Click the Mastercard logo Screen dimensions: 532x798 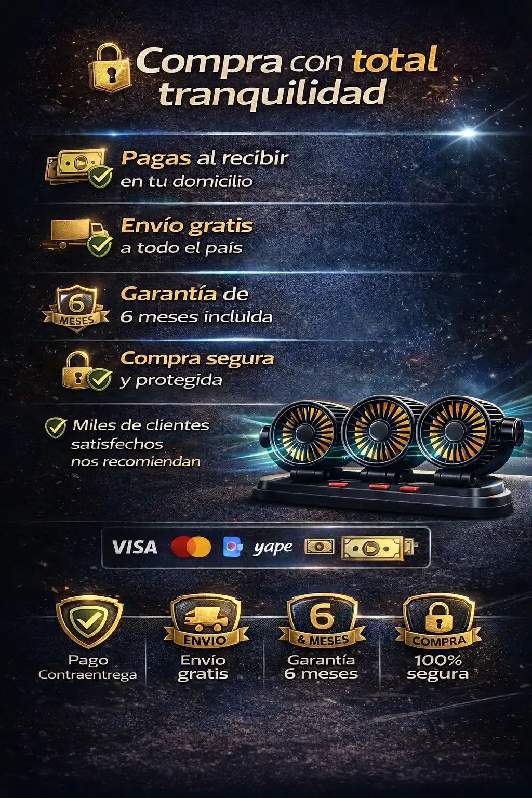point(191,547)
